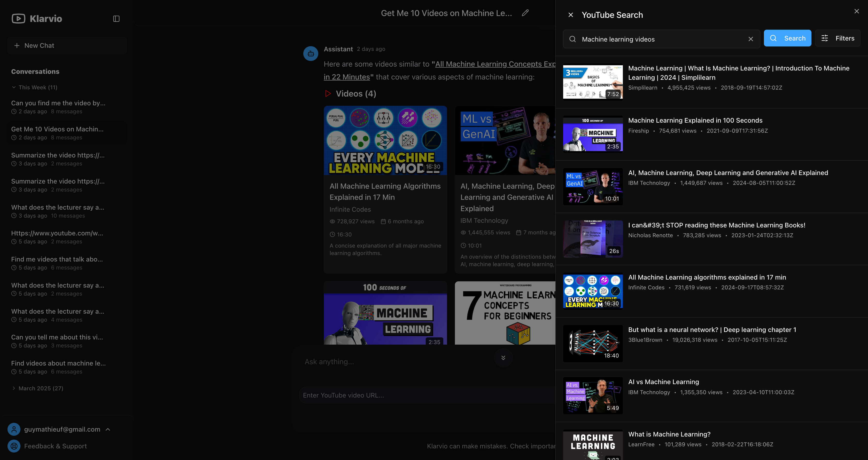Collapse the This Week conversations group
This screenshot has width=868, height=460.
(x=14, y=87)
